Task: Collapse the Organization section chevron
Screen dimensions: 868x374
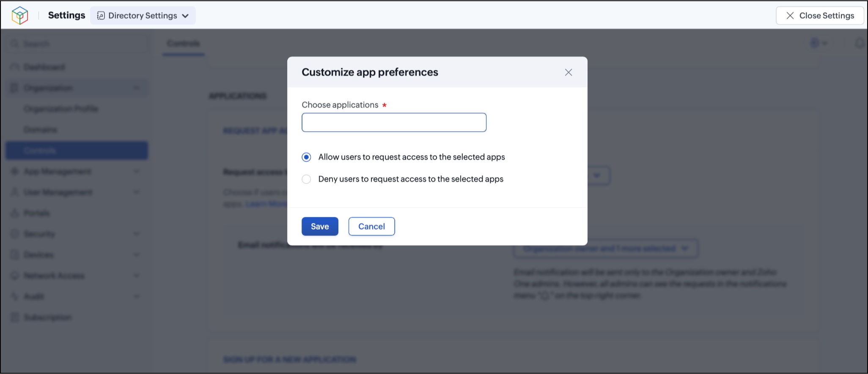Action: (x=137, y=88)
